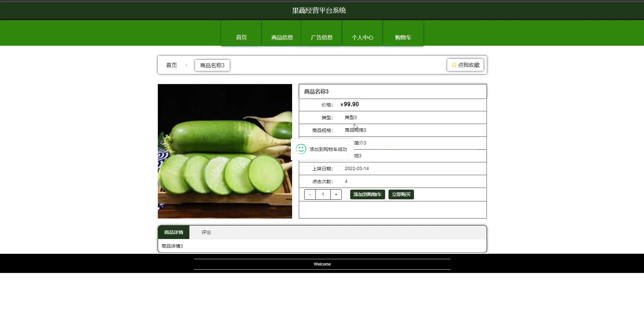Click the 点击次数 value 4
644x316 pixels.
point(346,181)
